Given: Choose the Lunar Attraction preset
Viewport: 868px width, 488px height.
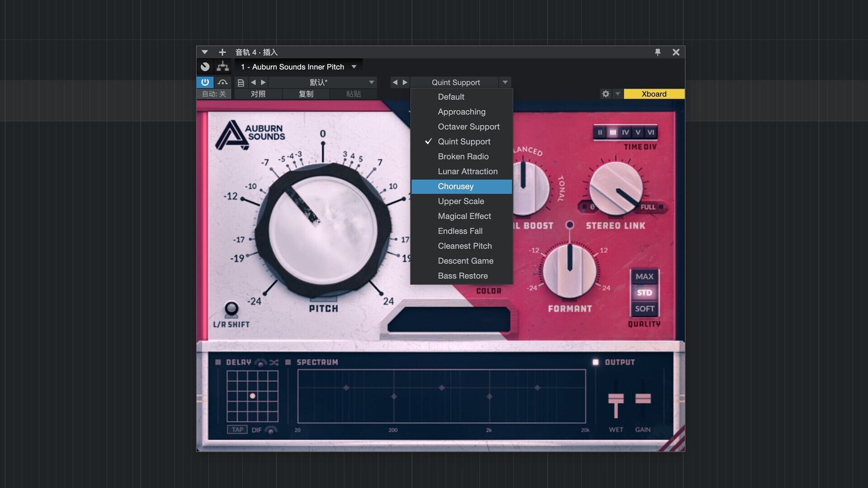Looking at the screenshot, I should coord(462,171).
